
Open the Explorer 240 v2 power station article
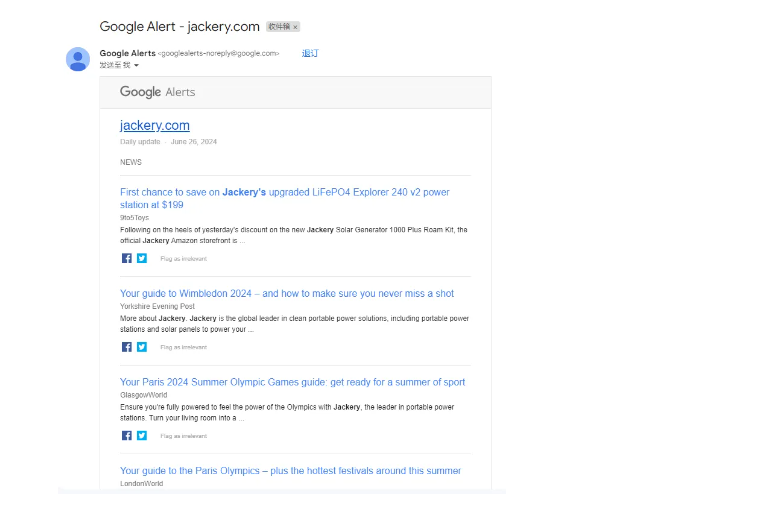pos(285,198)
